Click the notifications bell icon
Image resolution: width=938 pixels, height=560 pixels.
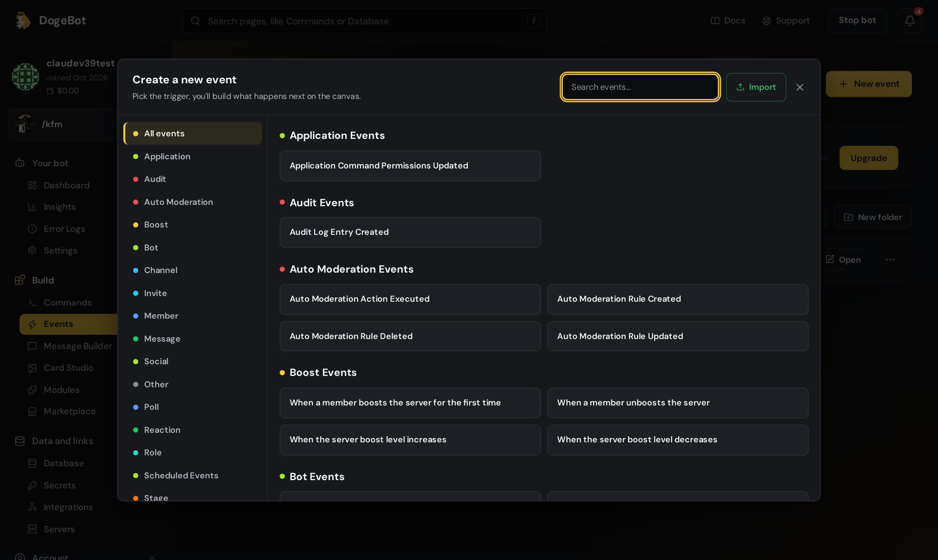[910, 20]
